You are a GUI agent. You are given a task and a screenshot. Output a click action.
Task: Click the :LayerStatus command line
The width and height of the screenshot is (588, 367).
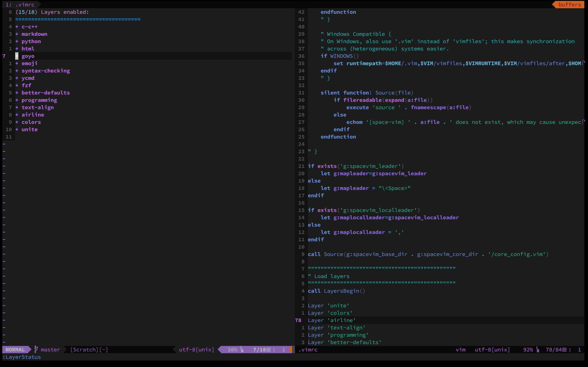(22, 357)
